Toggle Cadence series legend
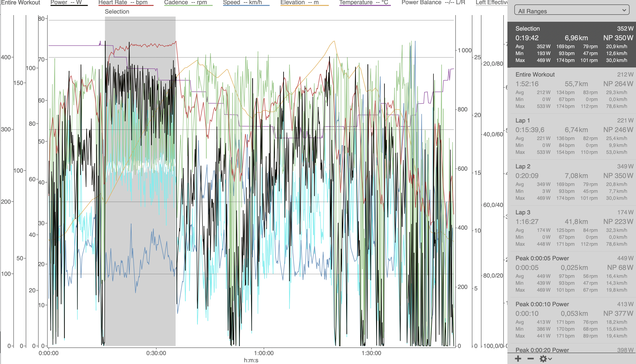This screenshot has height=364, width=636. click(185, 2)
